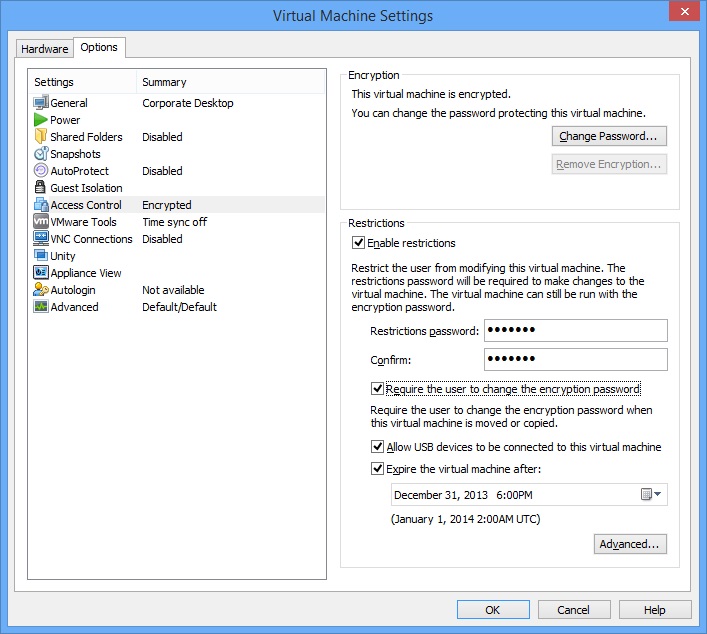Click the green Power play icon
Image resolution: width=707 pixels, height=634 pixels.
[41, 120]
